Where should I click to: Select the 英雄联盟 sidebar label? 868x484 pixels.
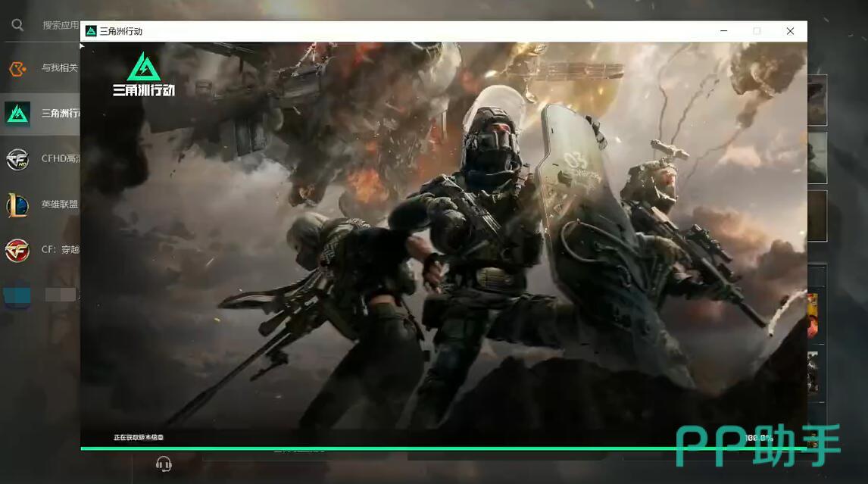60,205
